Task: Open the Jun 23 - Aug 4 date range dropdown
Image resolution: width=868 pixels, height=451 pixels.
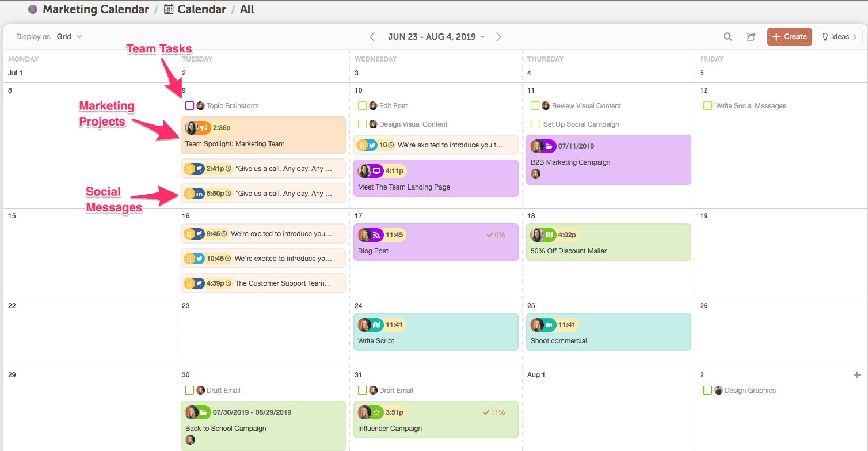Action: click(436, 37)
